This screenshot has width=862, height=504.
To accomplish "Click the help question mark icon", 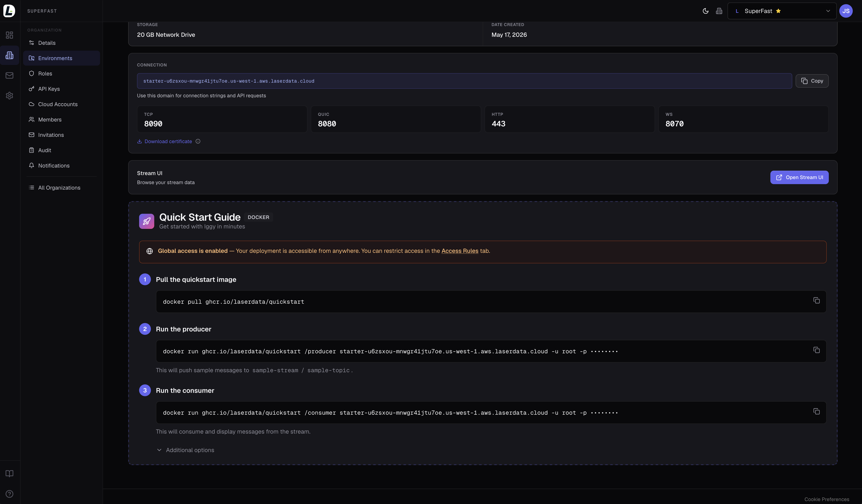I will click(10, 494).
